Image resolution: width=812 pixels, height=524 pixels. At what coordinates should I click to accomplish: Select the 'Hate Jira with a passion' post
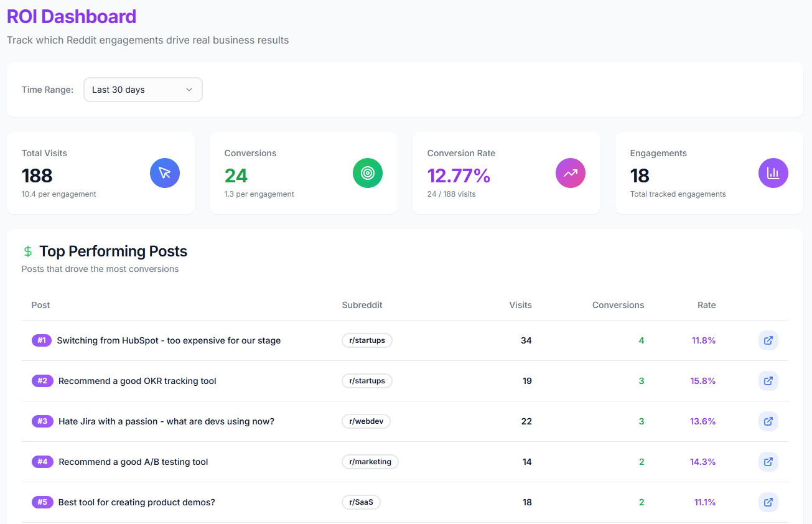coord(166,421)
